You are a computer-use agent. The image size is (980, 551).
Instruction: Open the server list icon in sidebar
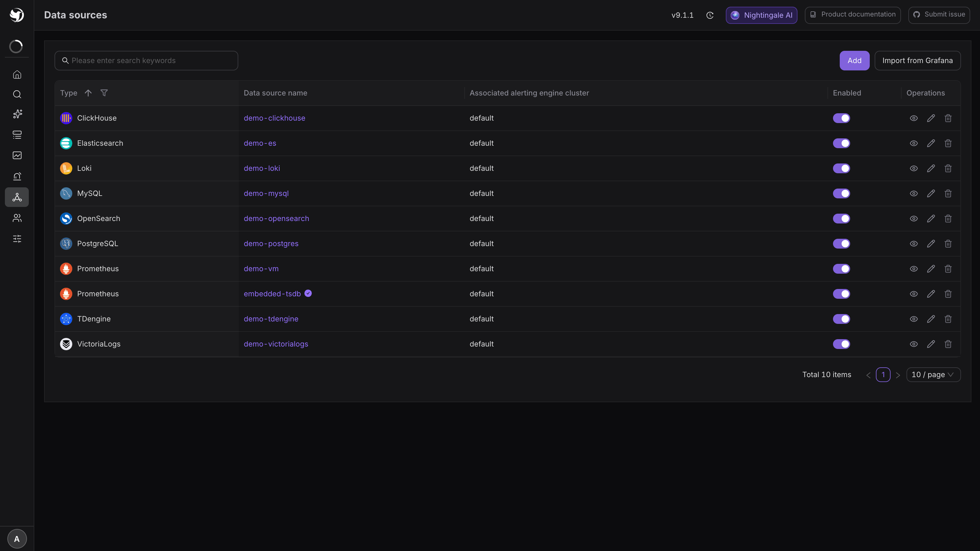click(17, 135)
